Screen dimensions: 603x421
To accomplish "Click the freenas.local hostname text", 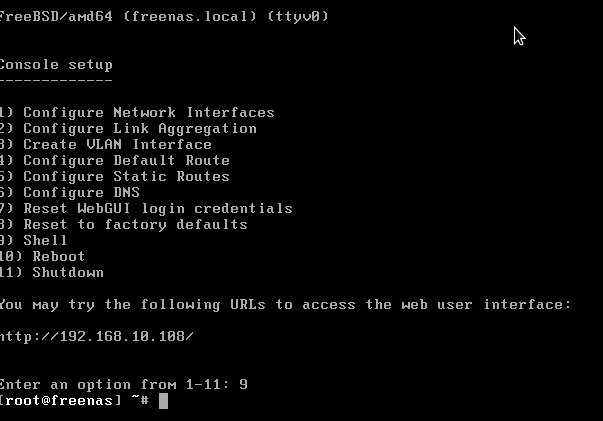I will [190, 17].
